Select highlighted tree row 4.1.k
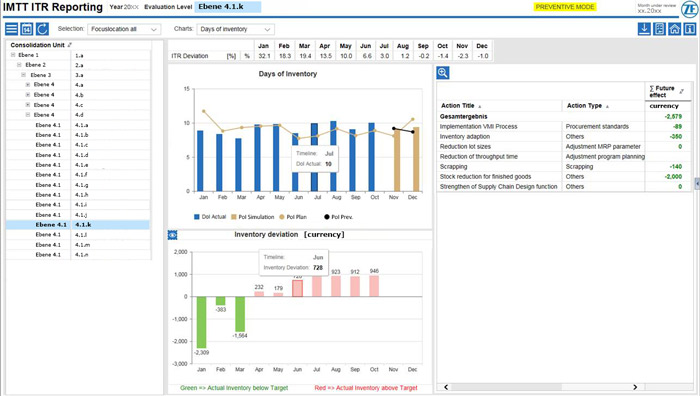Screen dimensions: 700x396 [78, 225]
